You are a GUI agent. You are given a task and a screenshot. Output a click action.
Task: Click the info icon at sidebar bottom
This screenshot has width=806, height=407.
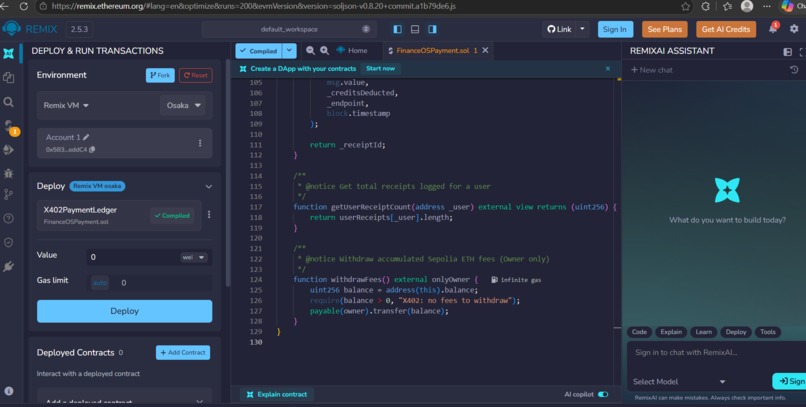pos(9,391)
